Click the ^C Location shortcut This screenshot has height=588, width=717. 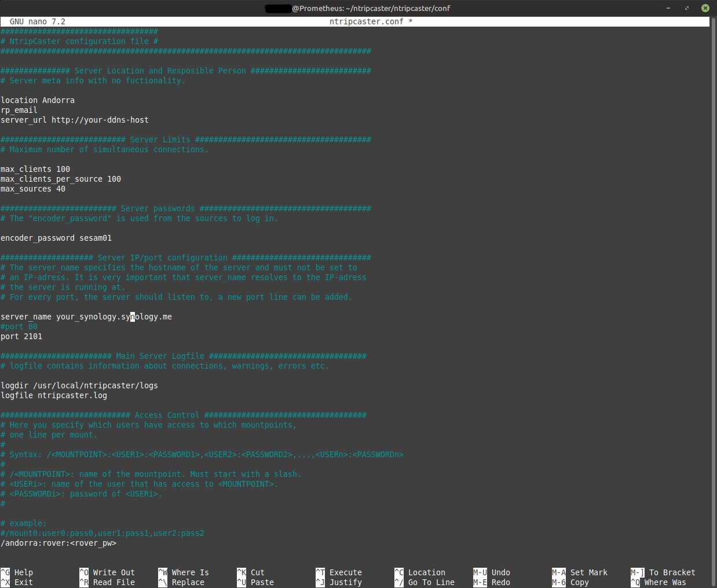420,572
